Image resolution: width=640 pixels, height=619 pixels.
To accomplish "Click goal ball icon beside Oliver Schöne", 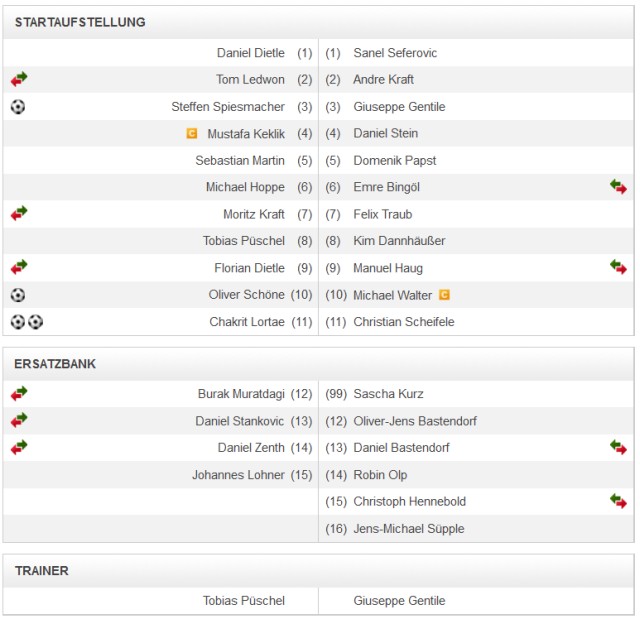I will click(18, 295).
